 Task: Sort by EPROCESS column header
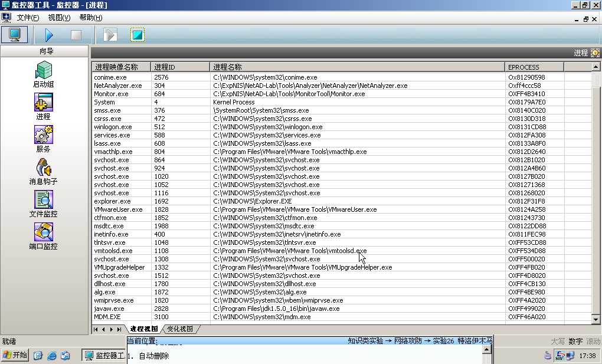[535, 67]
